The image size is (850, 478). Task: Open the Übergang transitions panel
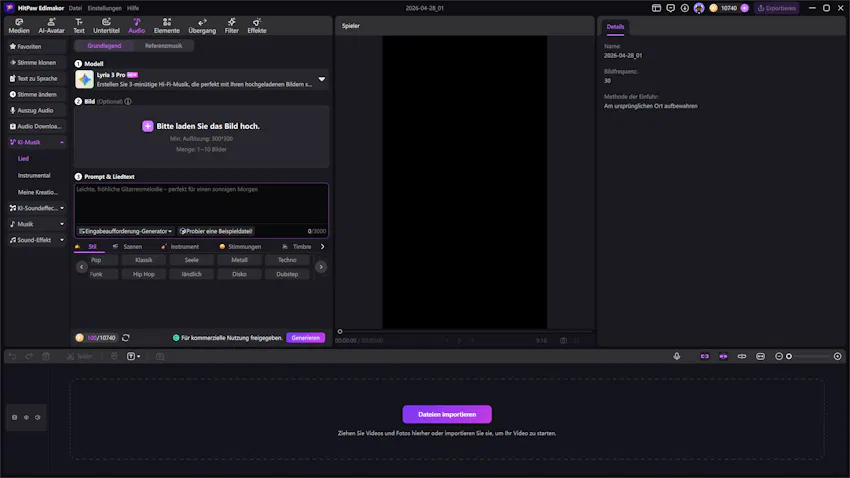(x=202, y=26)
